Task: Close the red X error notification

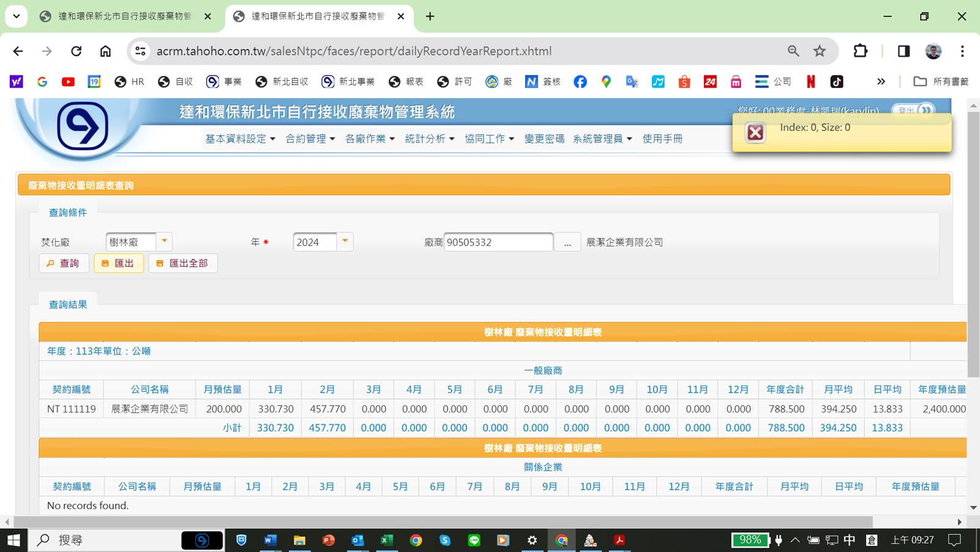Action: point(755,132)
